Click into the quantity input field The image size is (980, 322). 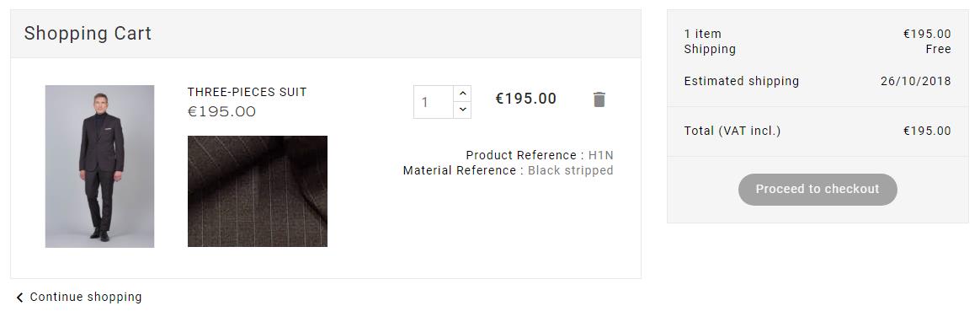click(x=434, y=102)
